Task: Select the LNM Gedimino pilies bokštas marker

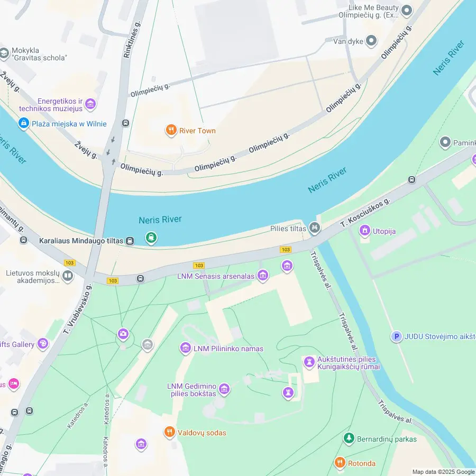Action: click(224, 389)
